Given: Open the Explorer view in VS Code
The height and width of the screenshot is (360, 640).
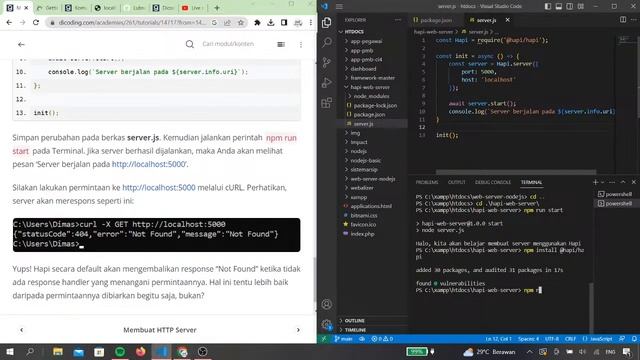Looking at the screenshot, I should tap(327, 22).
